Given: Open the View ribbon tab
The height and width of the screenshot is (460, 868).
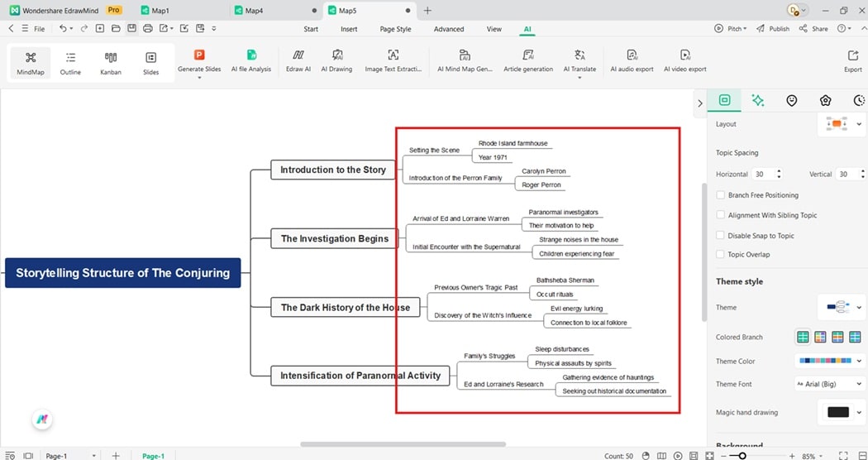Looking at the screenshot, I should click(x=494, y=29).
